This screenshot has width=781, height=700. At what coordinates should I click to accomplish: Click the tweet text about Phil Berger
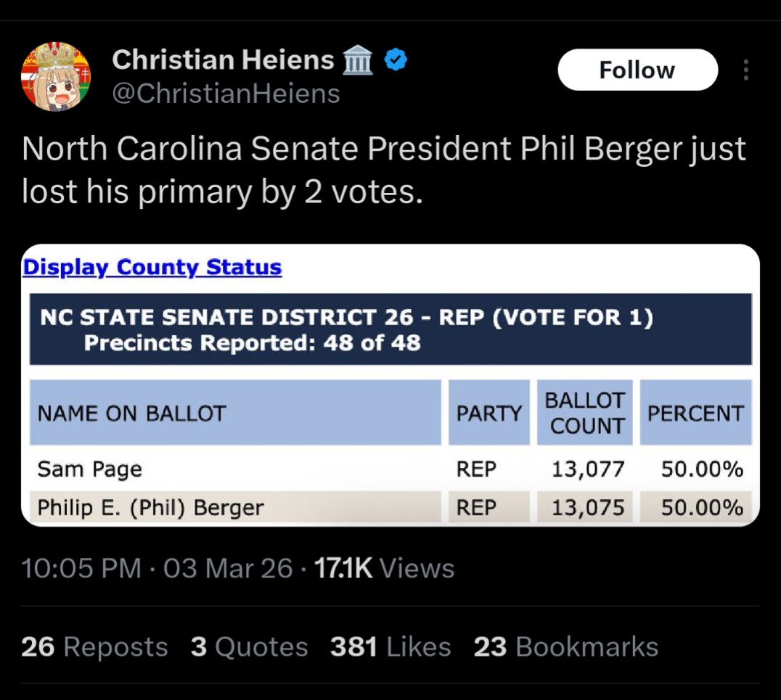pyautogui.click(x=383, y=170)
